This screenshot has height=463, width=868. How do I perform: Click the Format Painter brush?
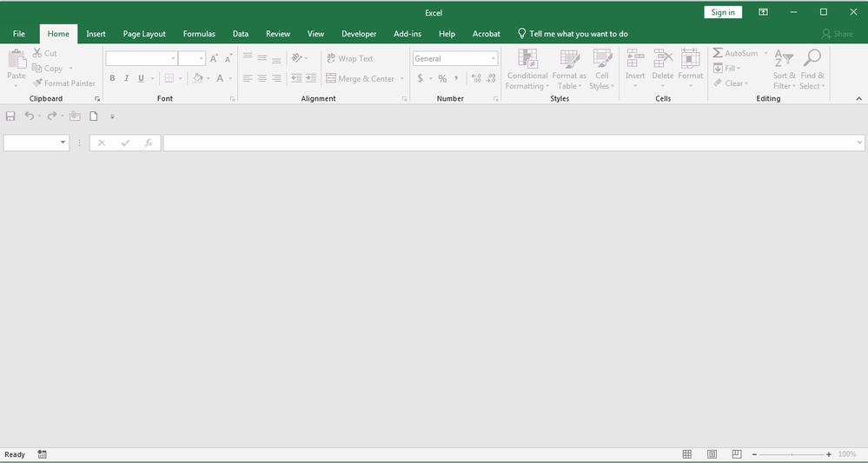[x=37, y=83]
